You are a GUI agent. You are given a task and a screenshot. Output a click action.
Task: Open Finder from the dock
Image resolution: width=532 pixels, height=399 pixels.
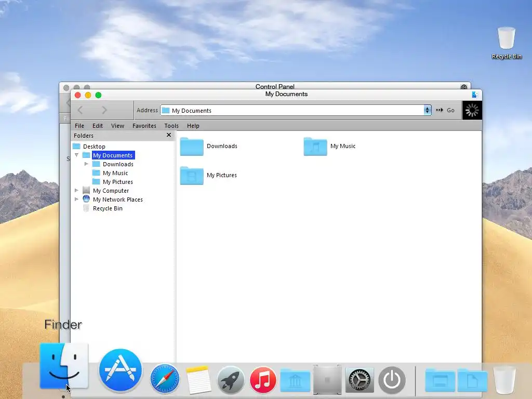[64, 366]
